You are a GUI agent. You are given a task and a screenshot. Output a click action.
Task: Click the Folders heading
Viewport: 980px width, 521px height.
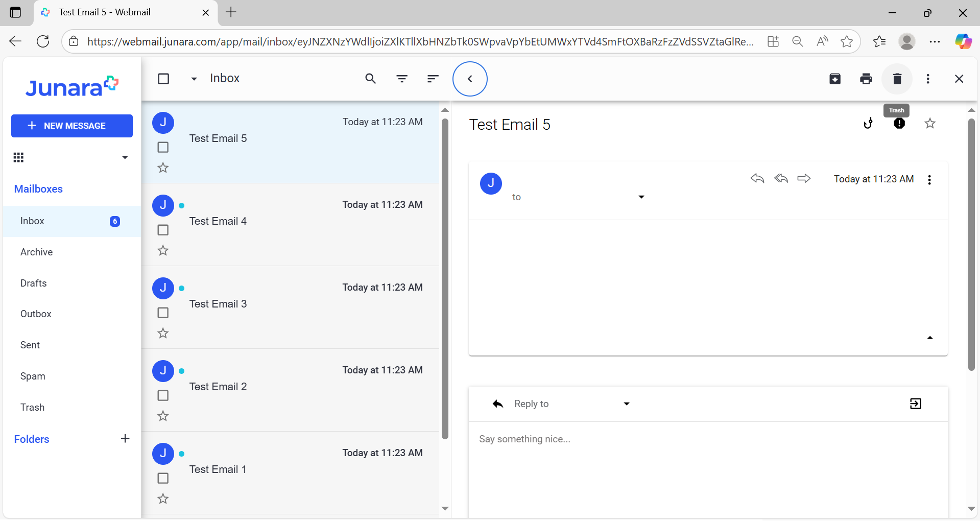(32, 439)
